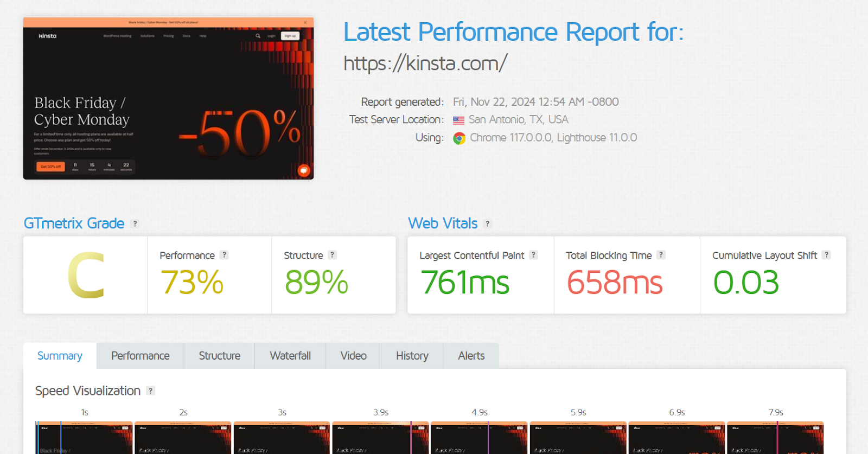This screenshot has width=868, height=454.
Task: Open the Alerts tab
Action: click(x=471, y=356)
